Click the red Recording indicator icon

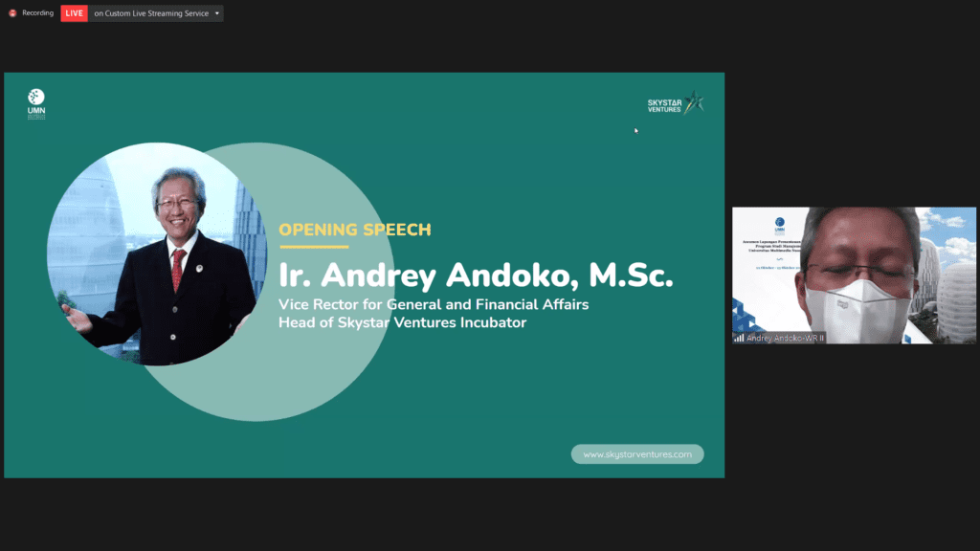(12, 13)
